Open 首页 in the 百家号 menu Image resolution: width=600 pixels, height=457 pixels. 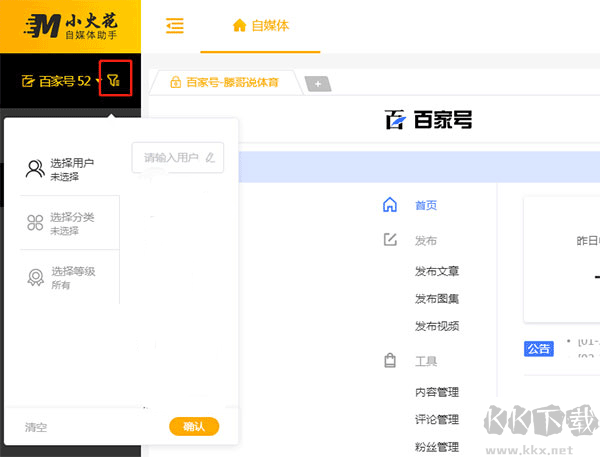[426, 206]
